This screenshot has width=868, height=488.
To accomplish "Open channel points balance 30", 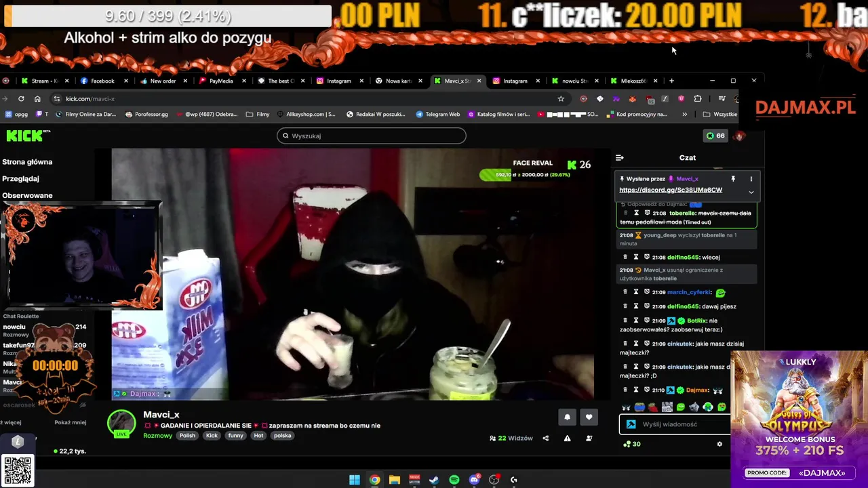I will pyautogui.click(x=632, y=444).
